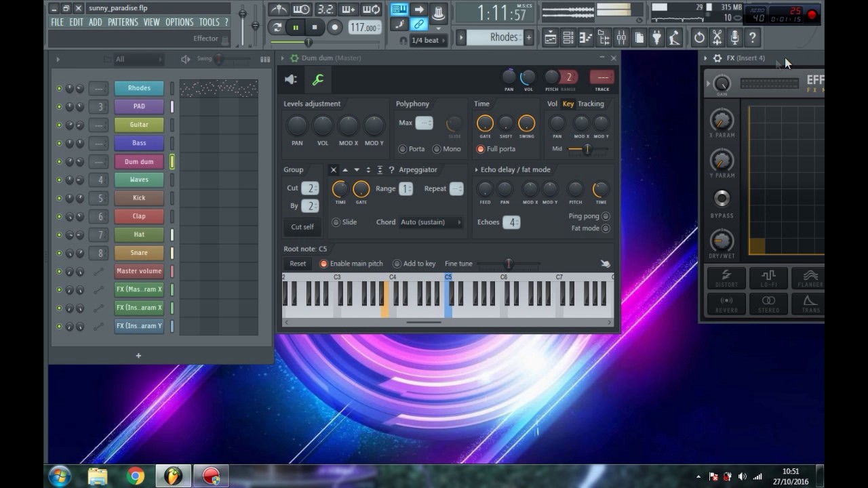Viewport: 868px width, 488px height.
Task: Open FX (Insert 4) window menu arrow
Action: click(x=705, y=58)
